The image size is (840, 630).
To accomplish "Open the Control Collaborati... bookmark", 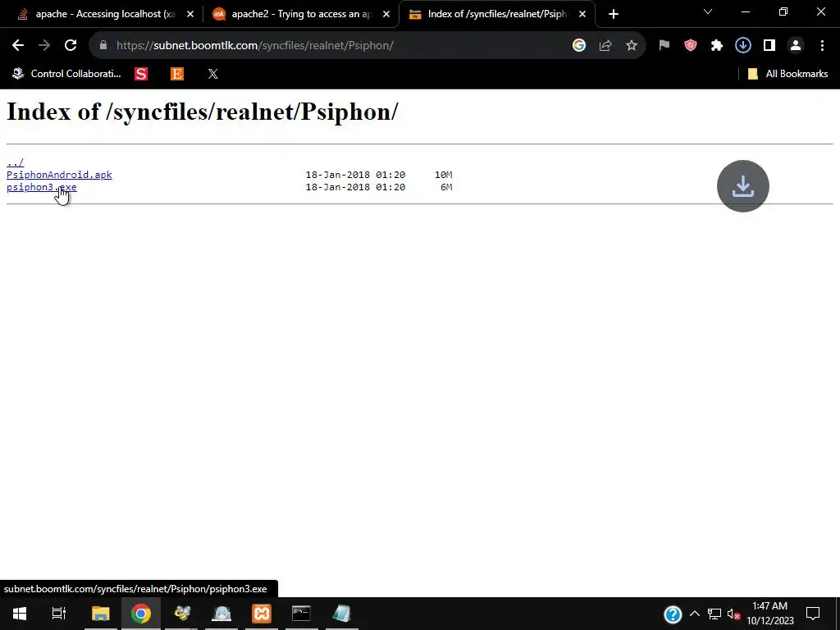I will [x=66, y=74].
